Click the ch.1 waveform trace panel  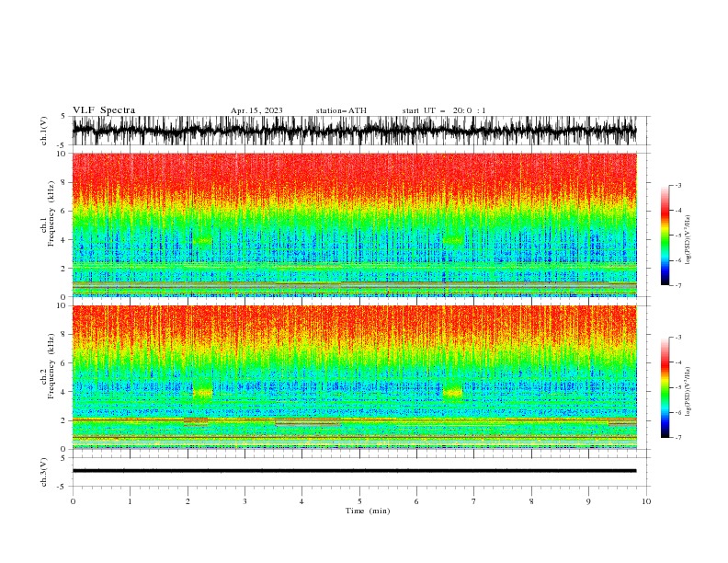(x=354, y=131)
